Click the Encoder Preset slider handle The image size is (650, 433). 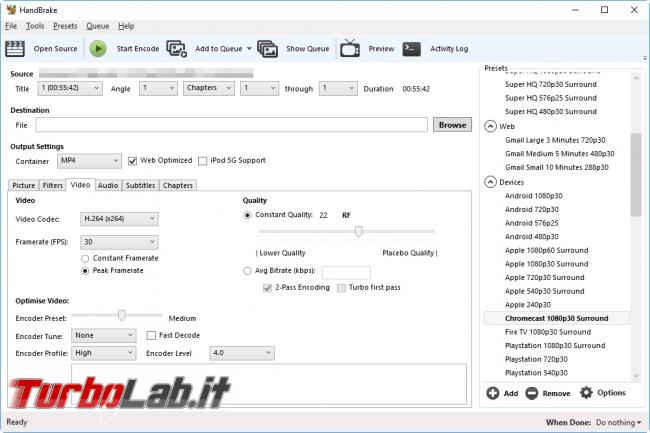point(121,315)
